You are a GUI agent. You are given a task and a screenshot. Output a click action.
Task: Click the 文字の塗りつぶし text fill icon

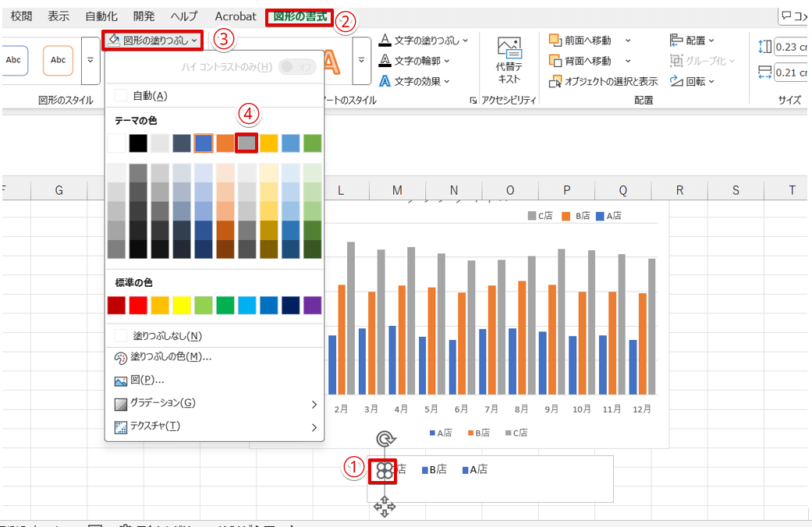pos(385,40)
